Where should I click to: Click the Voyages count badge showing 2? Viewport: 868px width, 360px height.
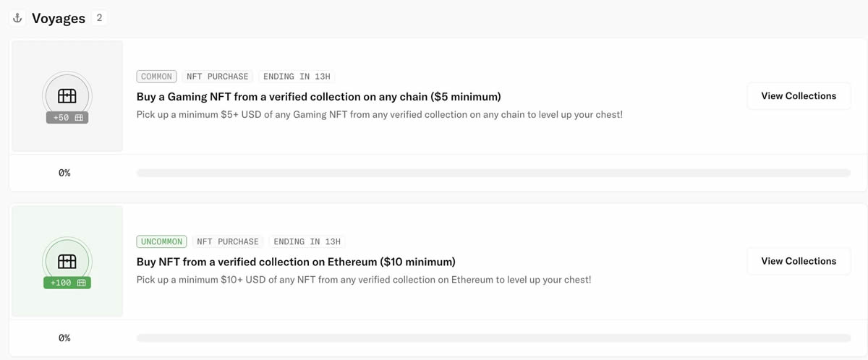click(99, 18)
